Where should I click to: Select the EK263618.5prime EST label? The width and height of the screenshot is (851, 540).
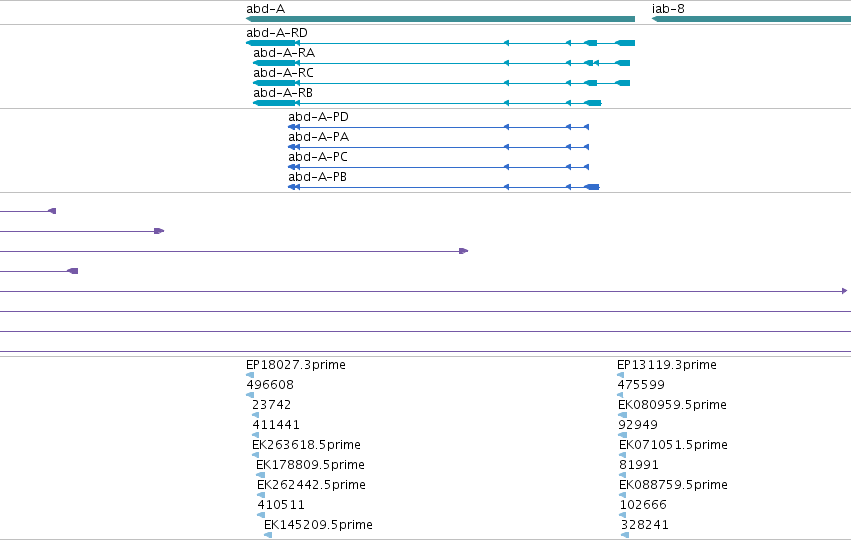click(306, 445)
